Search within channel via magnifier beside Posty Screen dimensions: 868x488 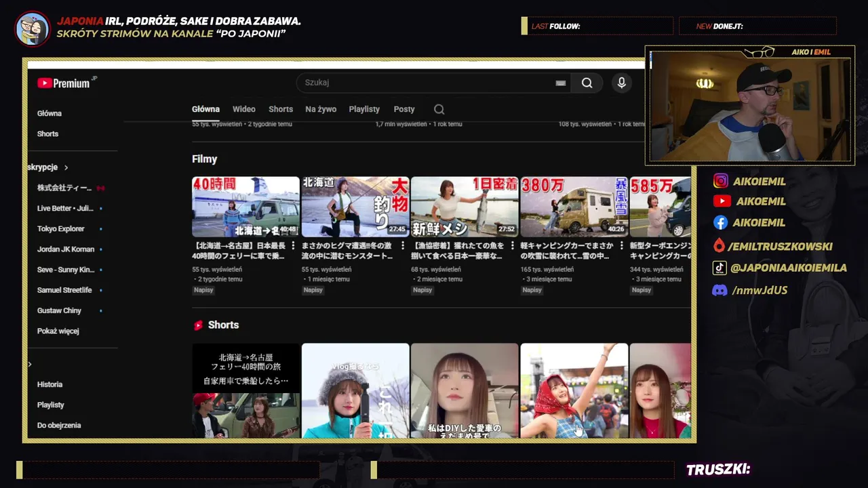coord(439,109)
